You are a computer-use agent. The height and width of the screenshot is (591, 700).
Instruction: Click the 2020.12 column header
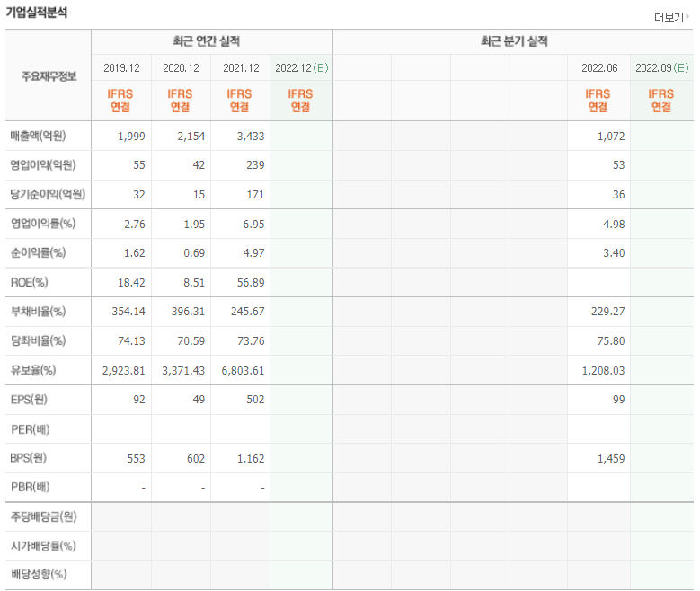[181, 68]
